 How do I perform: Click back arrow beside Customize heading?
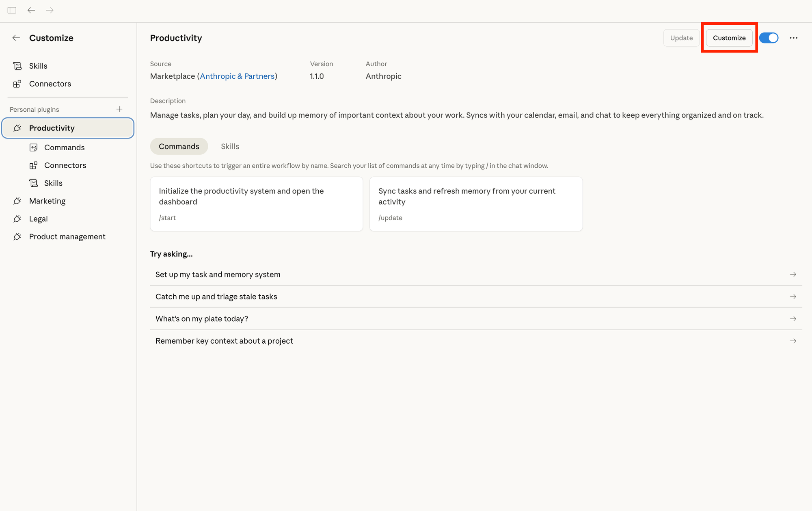coord(16,38)
